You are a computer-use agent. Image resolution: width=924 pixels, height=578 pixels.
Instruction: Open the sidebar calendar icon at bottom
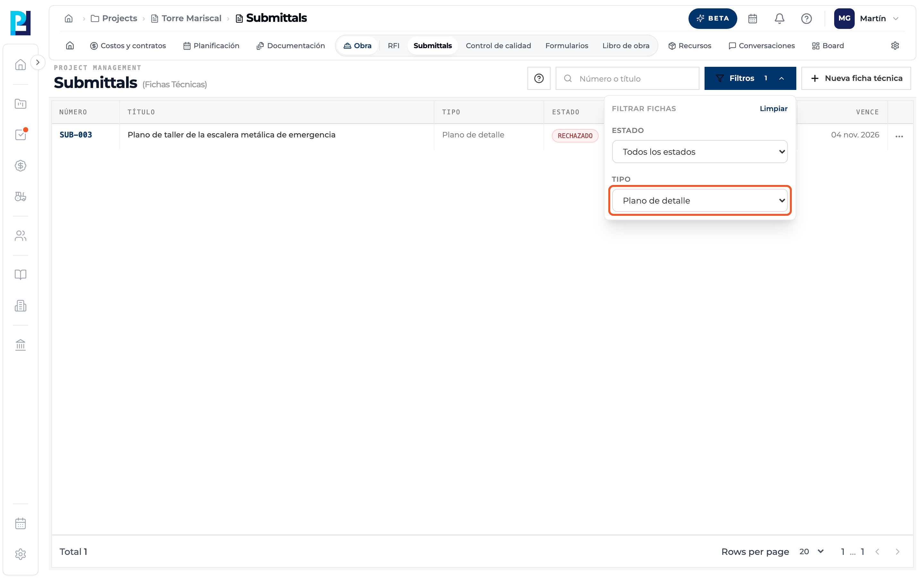point(20,523)
